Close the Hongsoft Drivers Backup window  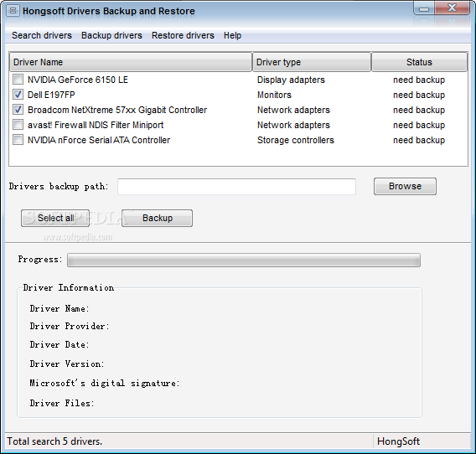tap(452, 8)
